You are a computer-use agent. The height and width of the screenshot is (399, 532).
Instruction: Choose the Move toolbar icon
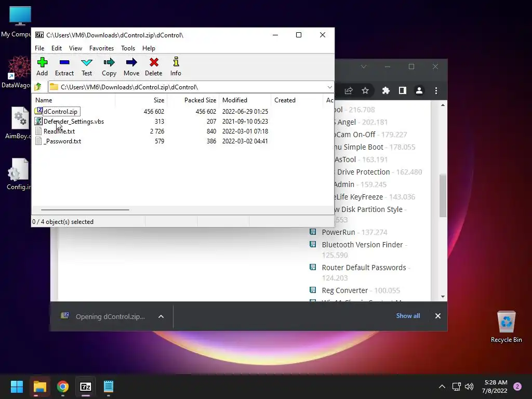coord(131,66)
